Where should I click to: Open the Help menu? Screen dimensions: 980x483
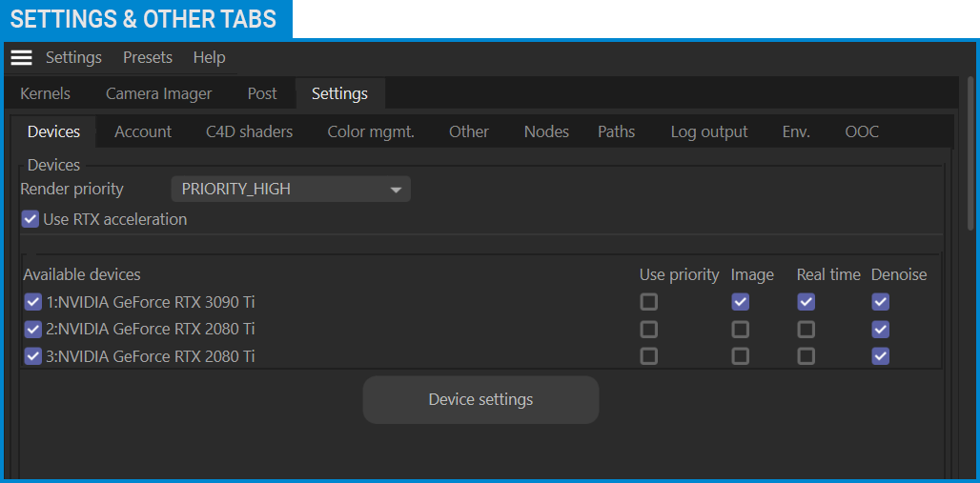(209, 57)
